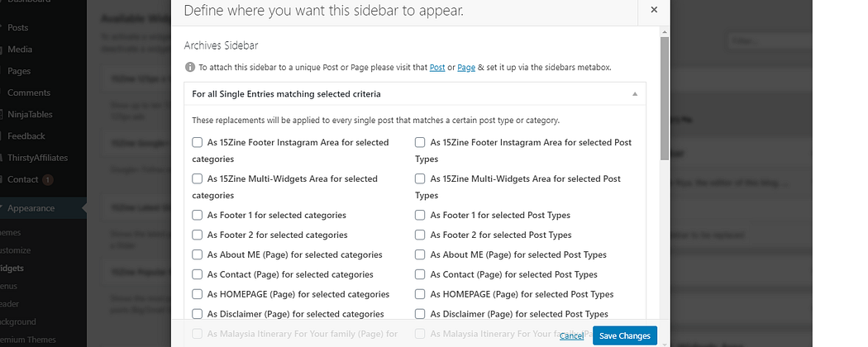Expand the Appearance menu section

[31, 208]
